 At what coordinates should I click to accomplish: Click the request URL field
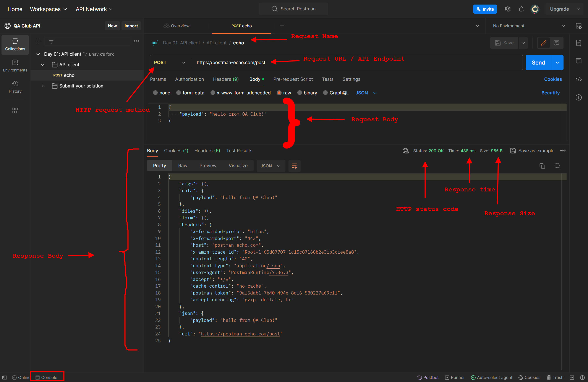pos(357,63)
